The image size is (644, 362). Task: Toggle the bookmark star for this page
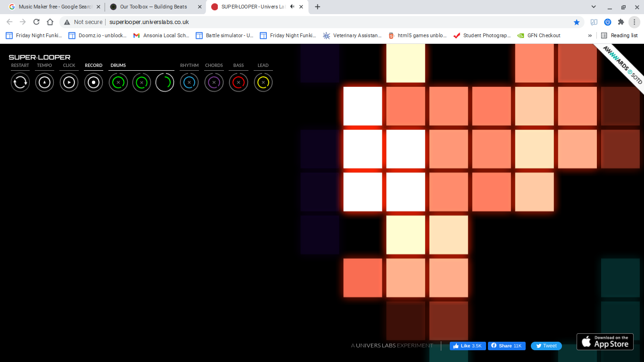point(577,22)
